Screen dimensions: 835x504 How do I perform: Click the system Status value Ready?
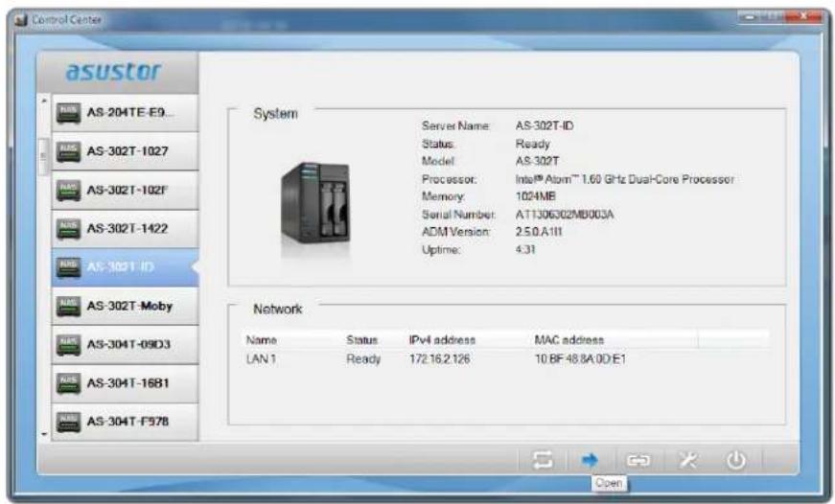pyautogui.click(x=532, y=144)
